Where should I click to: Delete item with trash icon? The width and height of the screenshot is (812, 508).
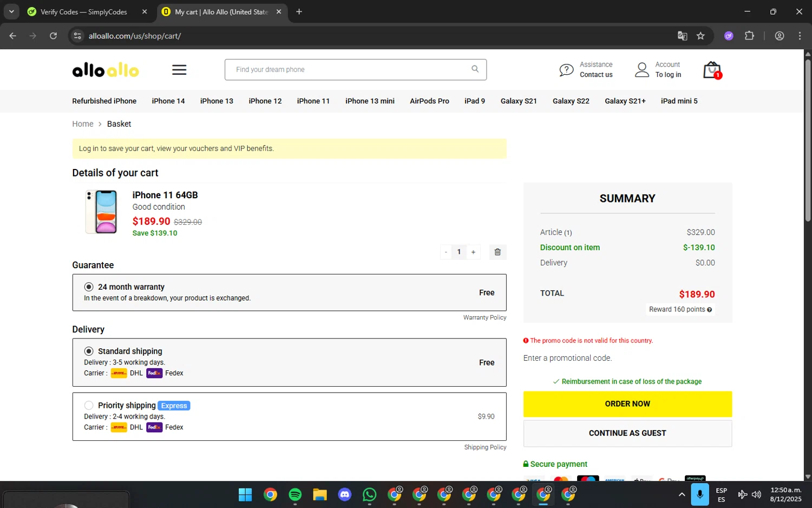(497, 252)
